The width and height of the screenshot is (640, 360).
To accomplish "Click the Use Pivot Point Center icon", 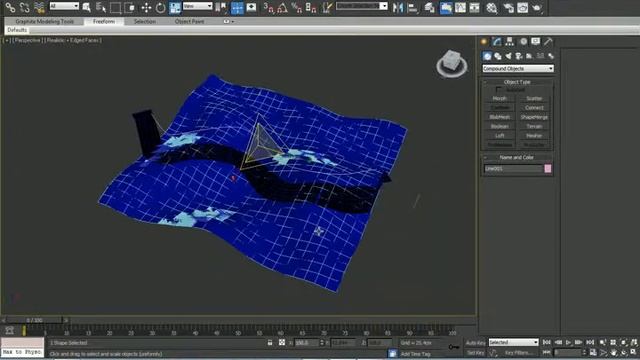I will [x=221, y=7].
